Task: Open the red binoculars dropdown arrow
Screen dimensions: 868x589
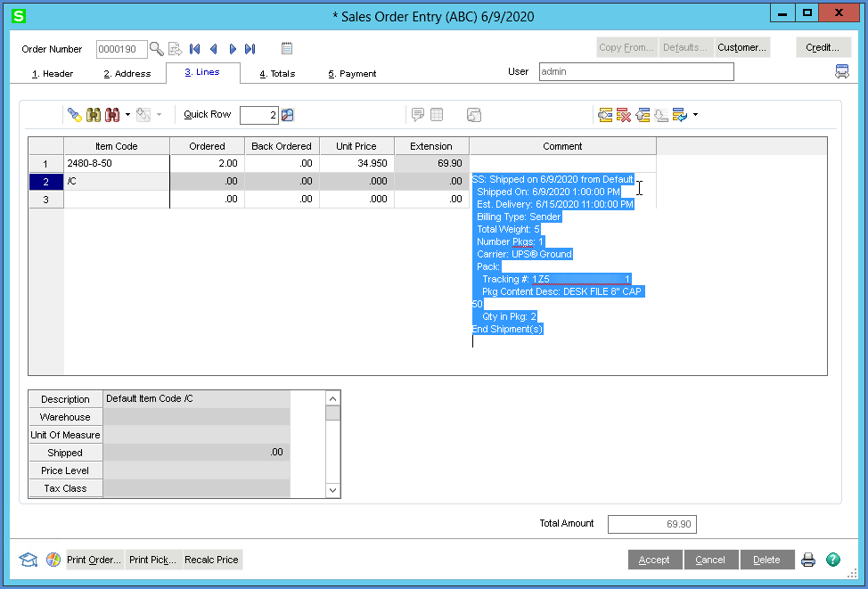Action: point(127,115)
